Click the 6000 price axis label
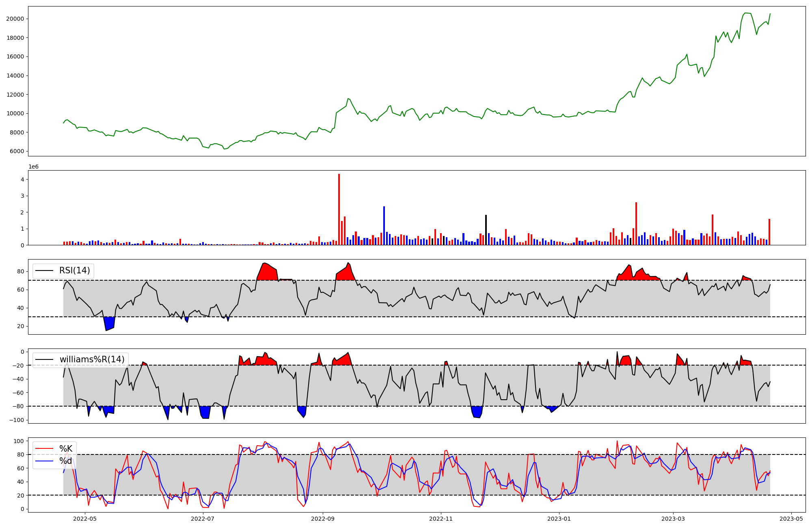Viewport: 812px width, 528px height. [x=17, y=151]
